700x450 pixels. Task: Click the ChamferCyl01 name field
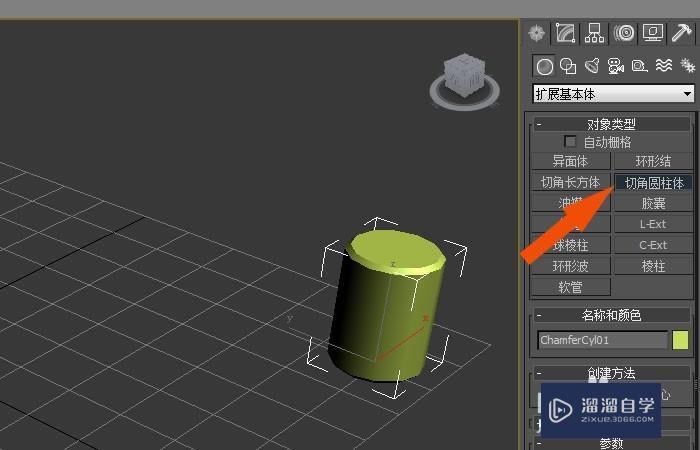[602, 340]
